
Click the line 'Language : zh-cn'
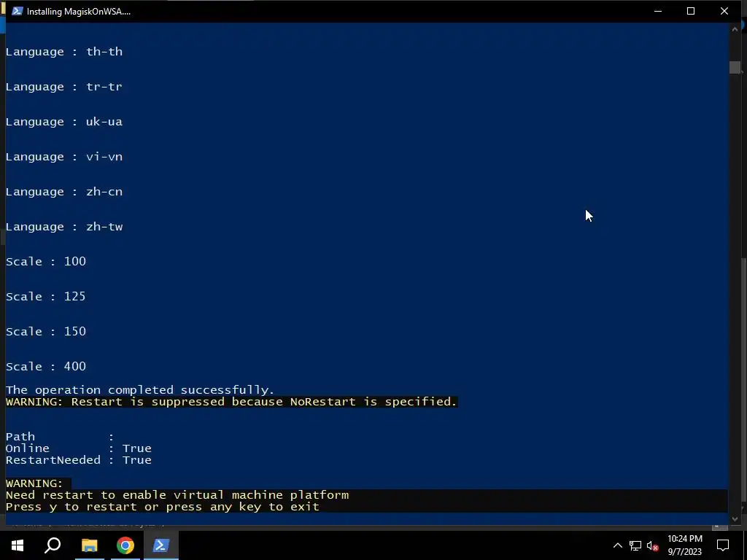[x=64, y=192]
